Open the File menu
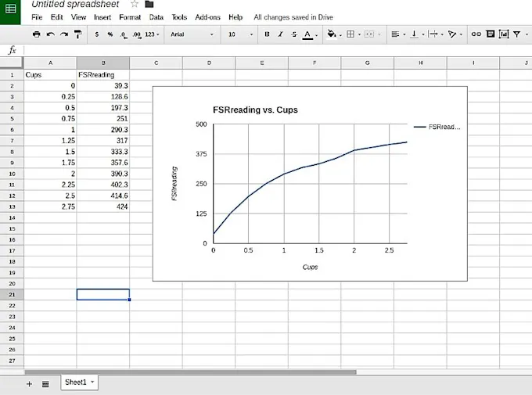The image size is (532, 395). click(37, 17)
